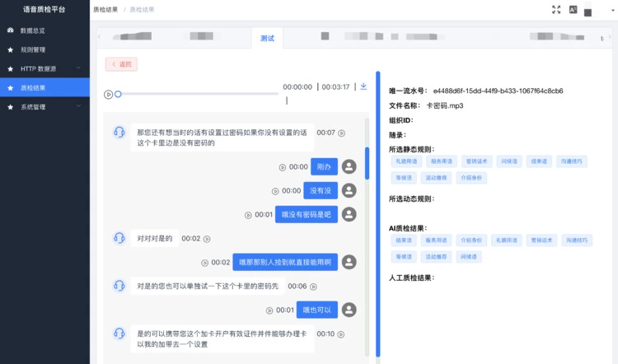
Task: Download the audio file
Action: [363, 86]
